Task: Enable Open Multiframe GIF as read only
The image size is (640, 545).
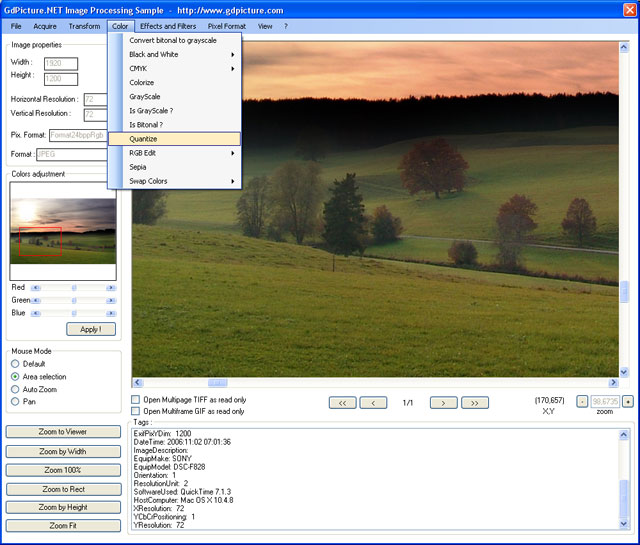Action: point(136,411)
